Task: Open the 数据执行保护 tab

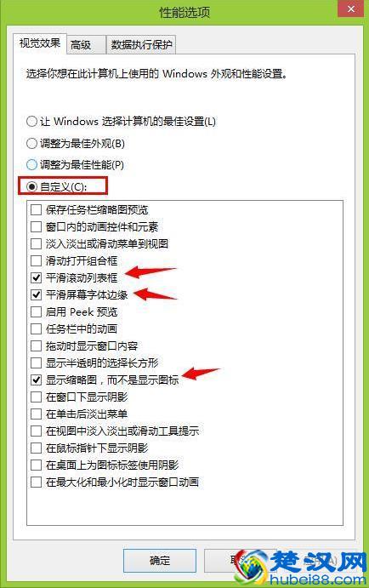Action: pos(141,45)
